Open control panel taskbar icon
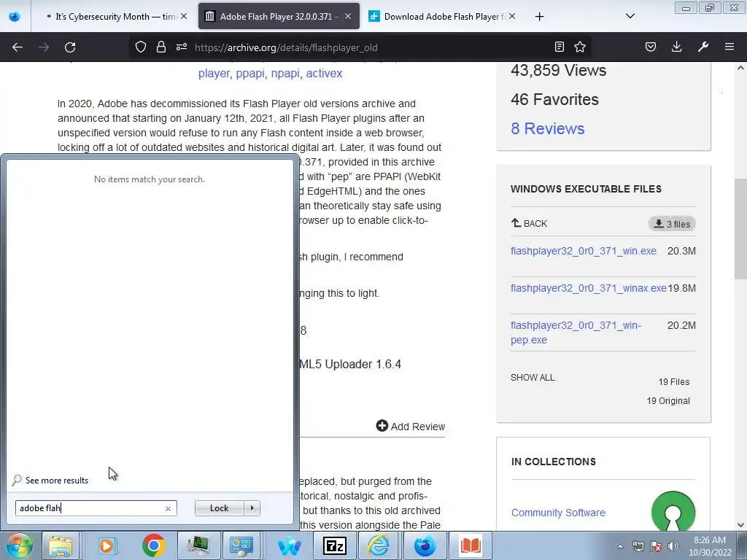 click(x=241, y=545)
